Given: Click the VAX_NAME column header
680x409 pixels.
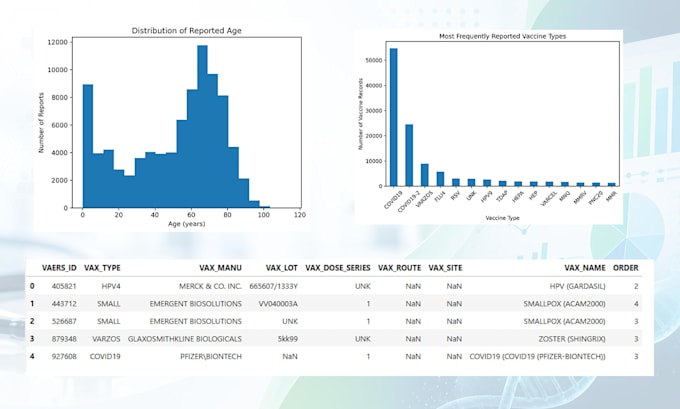Looking at the screenshot, I should [585, 268].
